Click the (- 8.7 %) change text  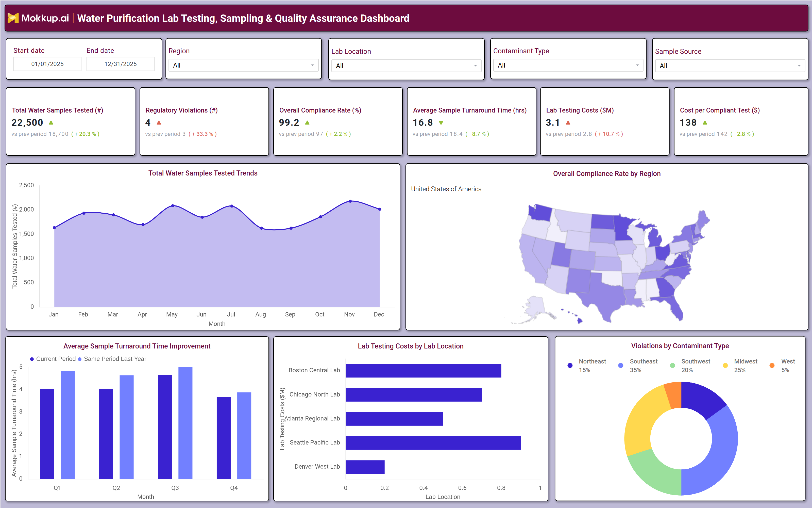point(477,134)
